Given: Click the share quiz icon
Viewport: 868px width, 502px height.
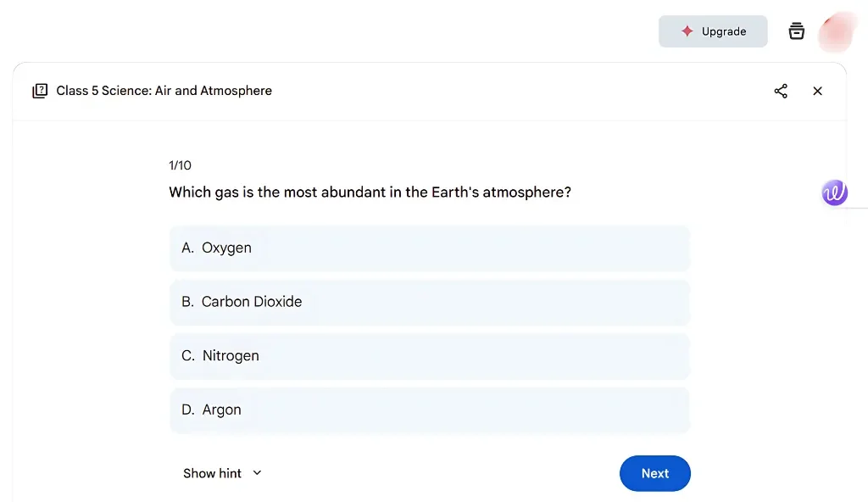Looking at the screenshot, I should point(781,91).
